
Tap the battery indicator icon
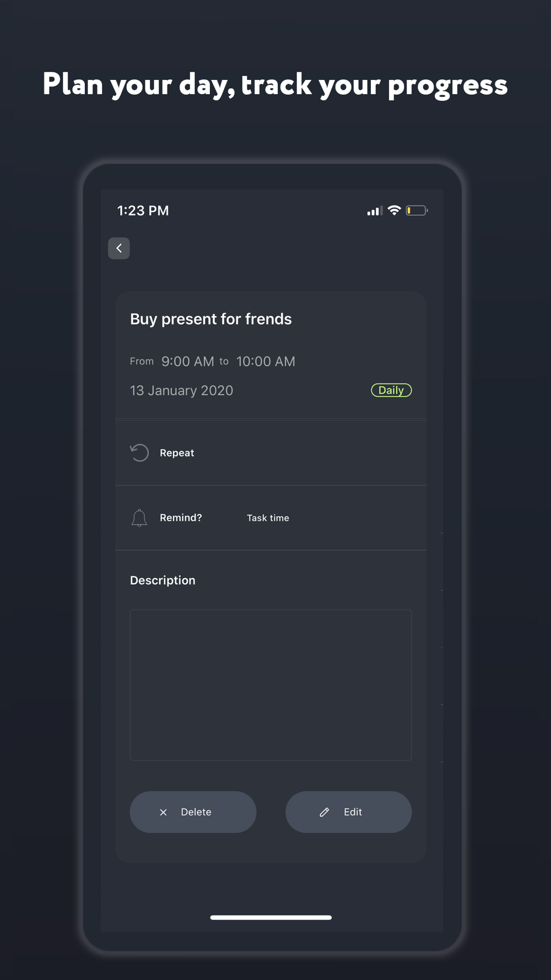(x=417, y=211)
